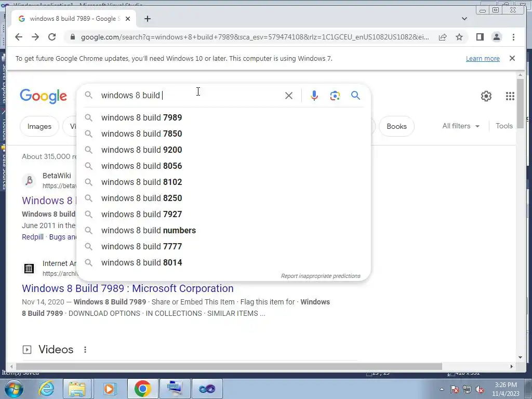
Task: Click the BetaWiki favicon
Action: 29,180
